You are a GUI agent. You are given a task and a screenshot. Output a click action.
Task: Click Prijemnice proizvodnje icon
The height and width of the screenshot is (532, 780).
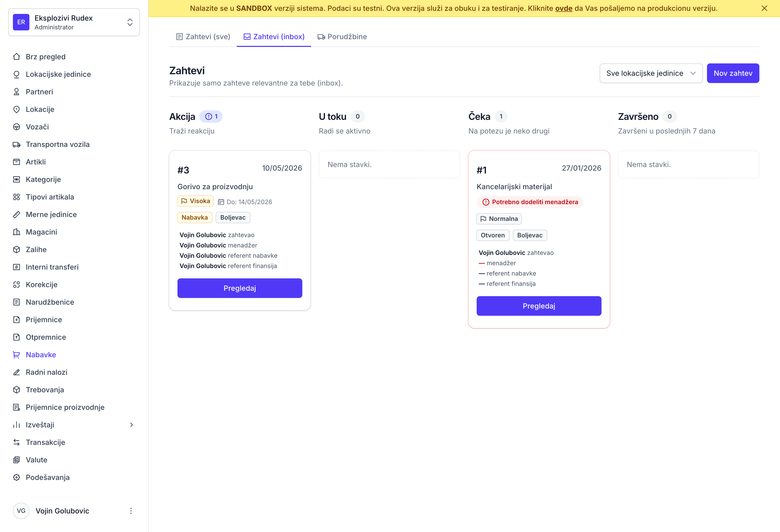pos(17,407)
